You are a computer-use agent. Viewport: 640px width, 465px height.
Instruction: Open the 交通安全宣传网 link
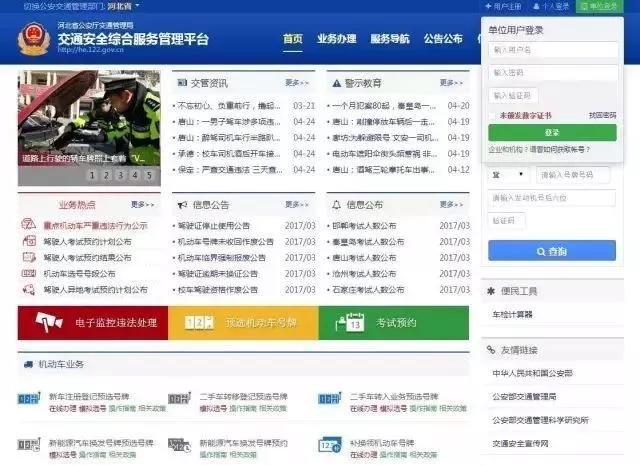[520, 443]
